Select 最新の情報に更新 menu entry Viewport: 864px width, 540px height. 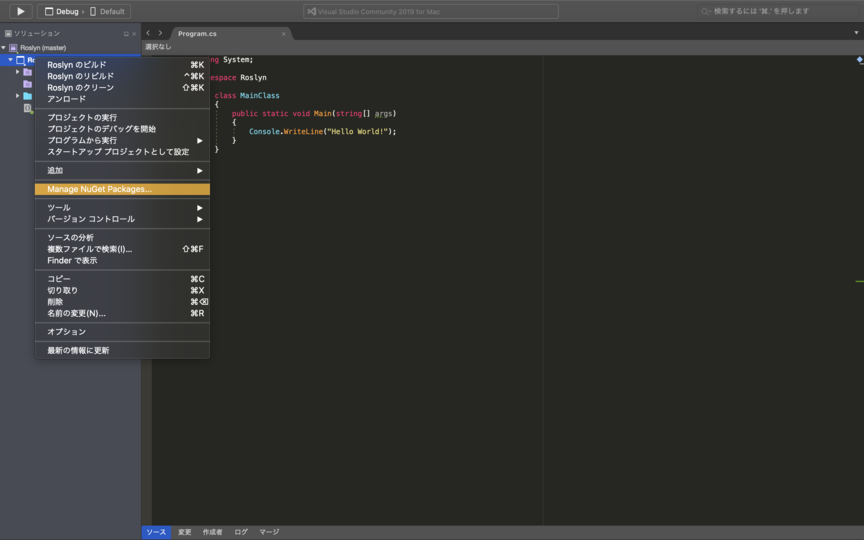tap(122, 350)
